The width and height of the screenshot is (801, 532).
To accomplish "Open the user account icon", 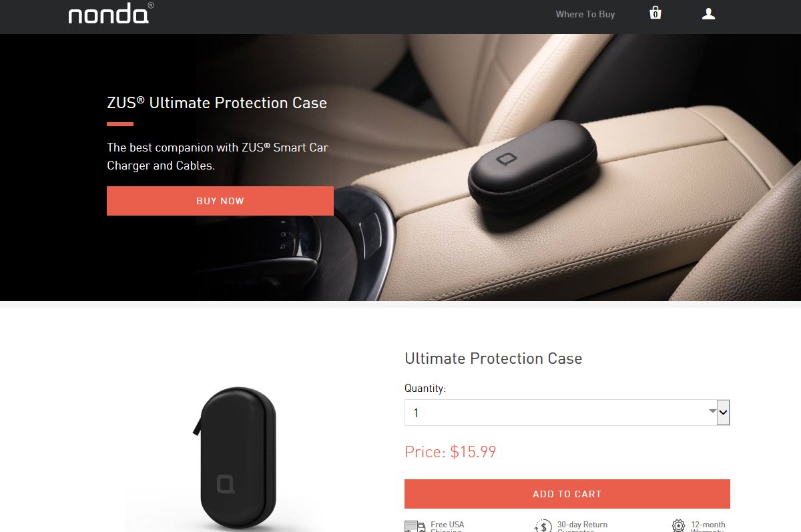I will (708, 13).
